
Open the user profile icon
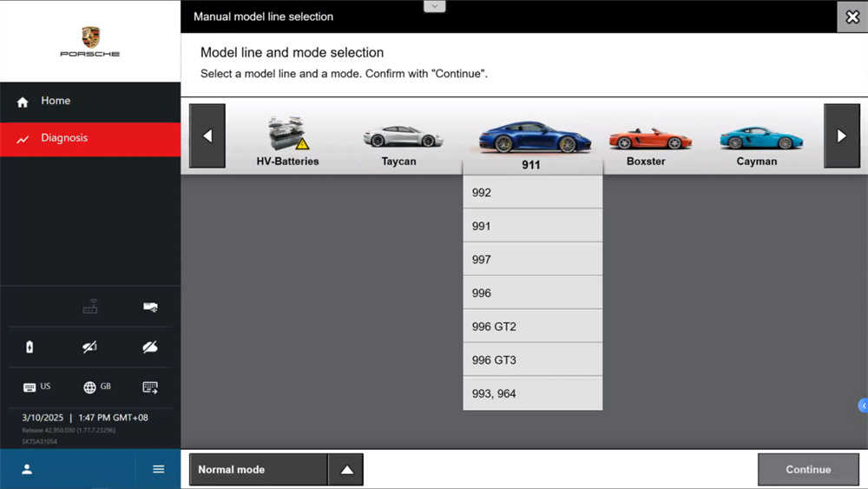point(27,469)
